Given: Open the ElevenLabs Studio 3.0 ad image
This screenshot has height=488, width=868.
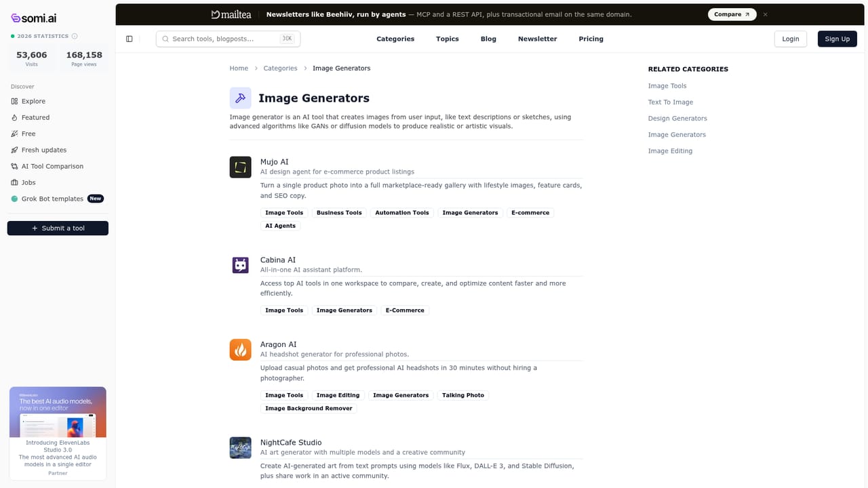Looking at the screenshot, I should coord(58,412).
